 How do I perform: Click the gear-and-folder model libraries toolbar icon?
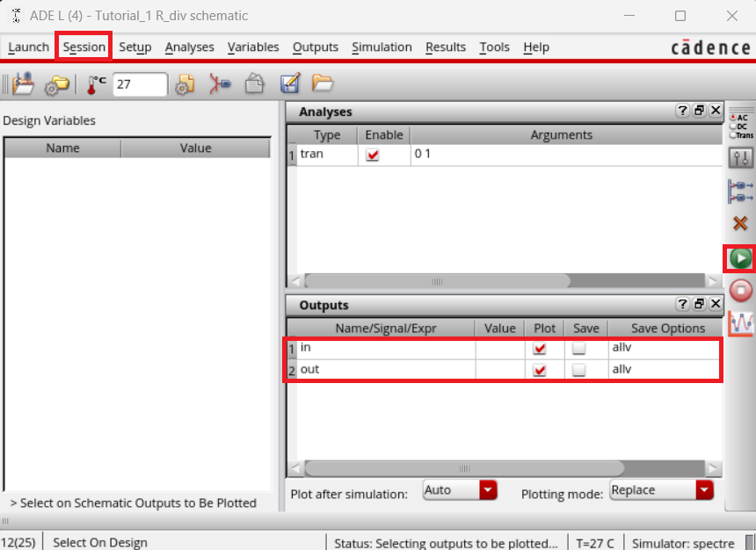(57, 85)
